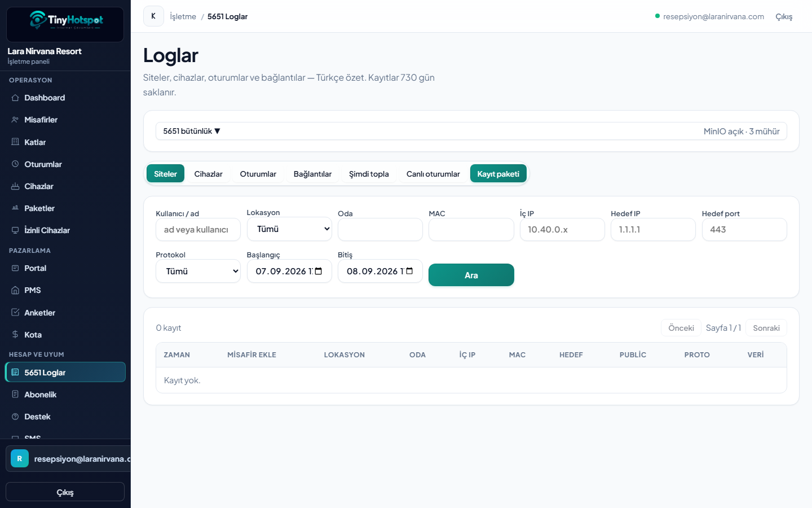Click the Kota dollar icon
The height and width of the screenshot is (508, 812).
[15, 335]
